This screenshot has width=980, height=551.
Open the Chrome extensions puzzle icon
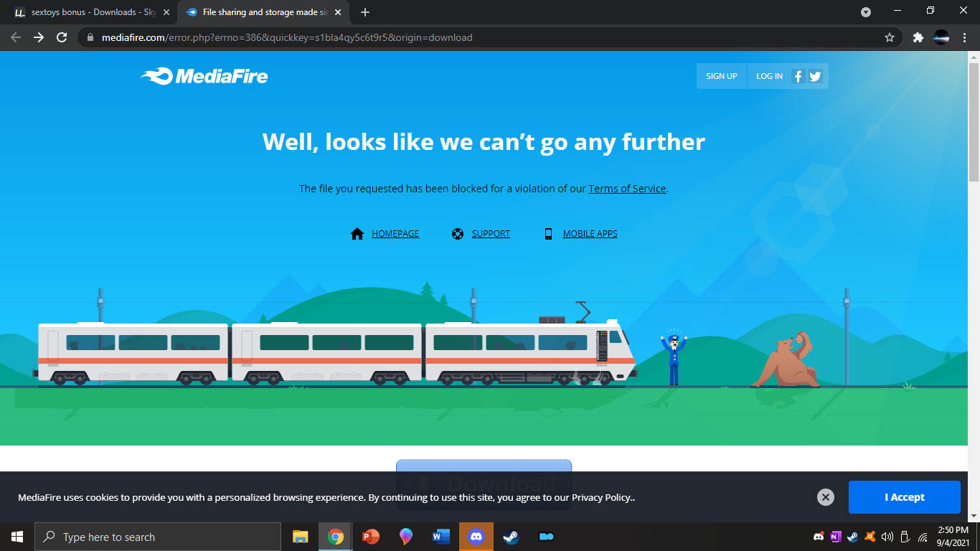pos(918,37)
